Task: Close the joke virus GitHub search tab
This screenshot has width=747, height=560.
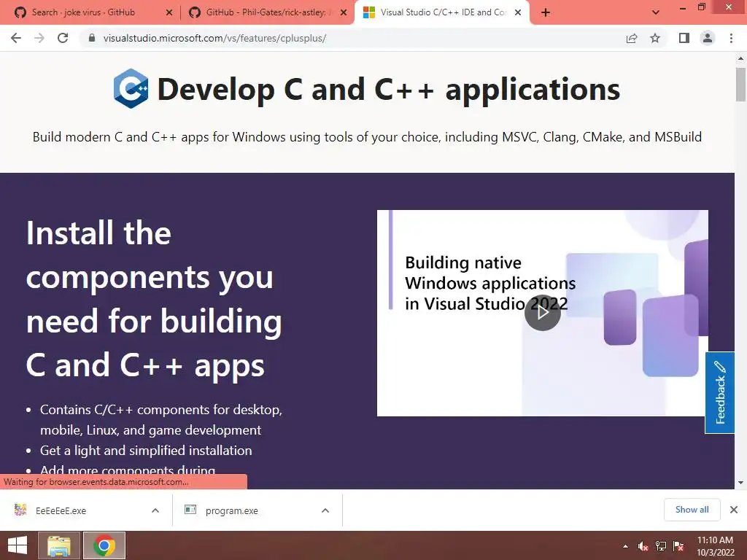Action: click(169, 12)
